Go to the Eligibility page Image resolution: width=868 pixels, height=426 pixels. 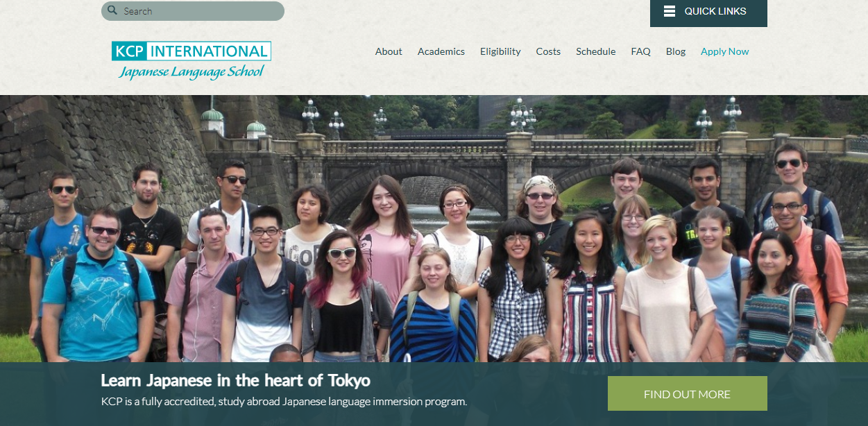500,51
